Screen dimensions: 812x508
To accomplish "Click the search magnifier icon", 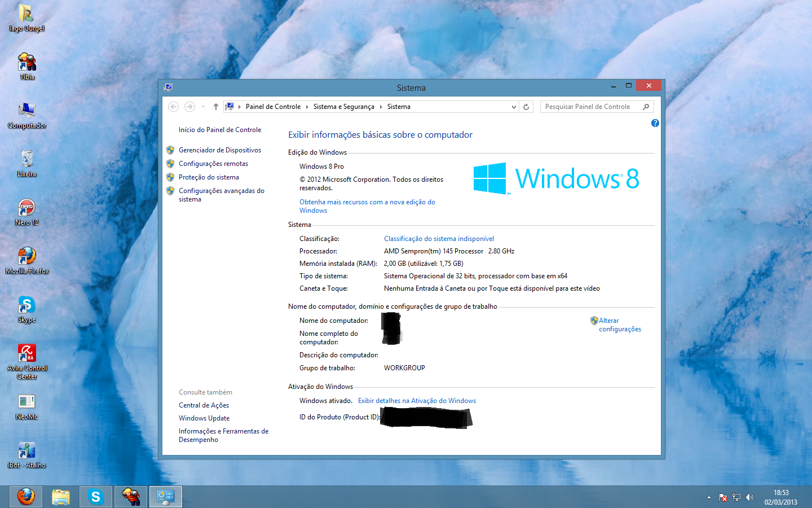I will [646, 107].
